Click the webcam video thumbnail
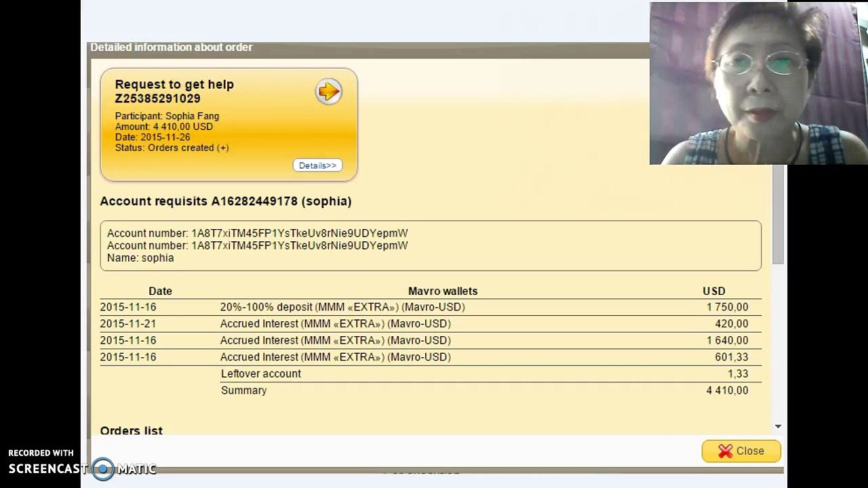Viewport: 868px width, 488px height. click(759, 83)
